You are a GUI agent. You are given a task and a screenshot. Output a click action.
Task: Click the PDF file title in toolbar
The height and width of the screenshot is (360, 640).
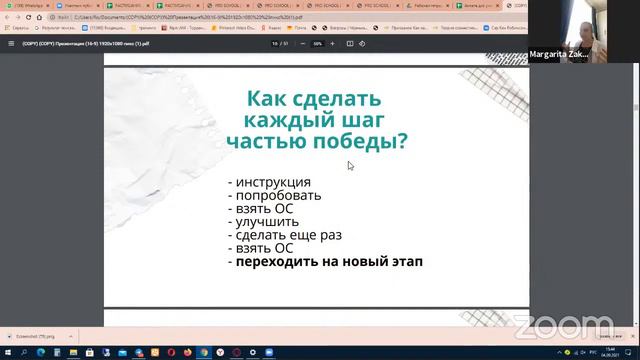point(86,44)
